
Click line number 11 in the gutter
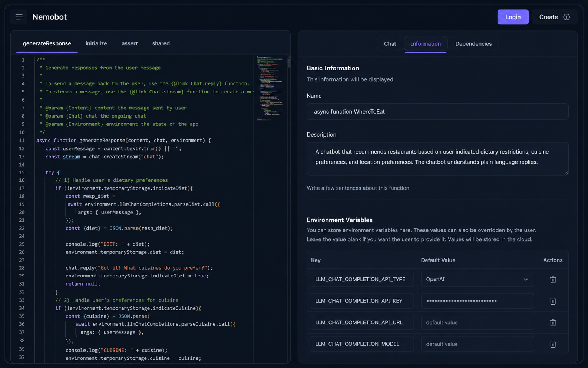pyautogui.click(x=22, y=140)
